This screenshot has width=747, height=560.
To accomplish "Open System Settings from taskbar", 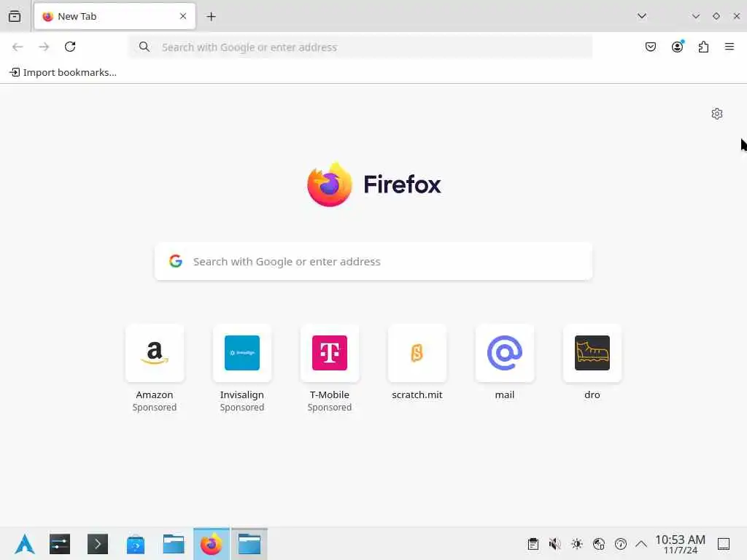I will click(60, 544).
